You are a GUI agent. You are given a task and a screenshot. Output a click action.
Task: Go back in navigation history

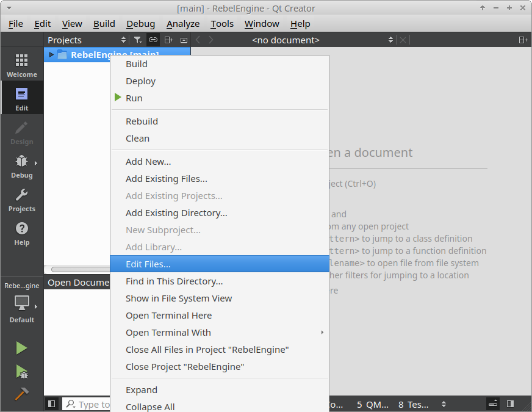click(198, 40)
